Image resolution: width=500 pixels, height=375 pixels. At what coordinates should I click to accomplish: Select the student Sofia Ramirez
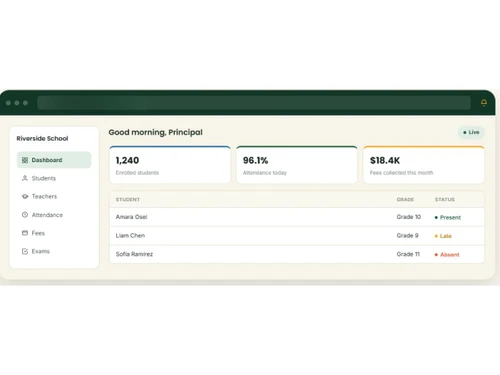point(134,254)
